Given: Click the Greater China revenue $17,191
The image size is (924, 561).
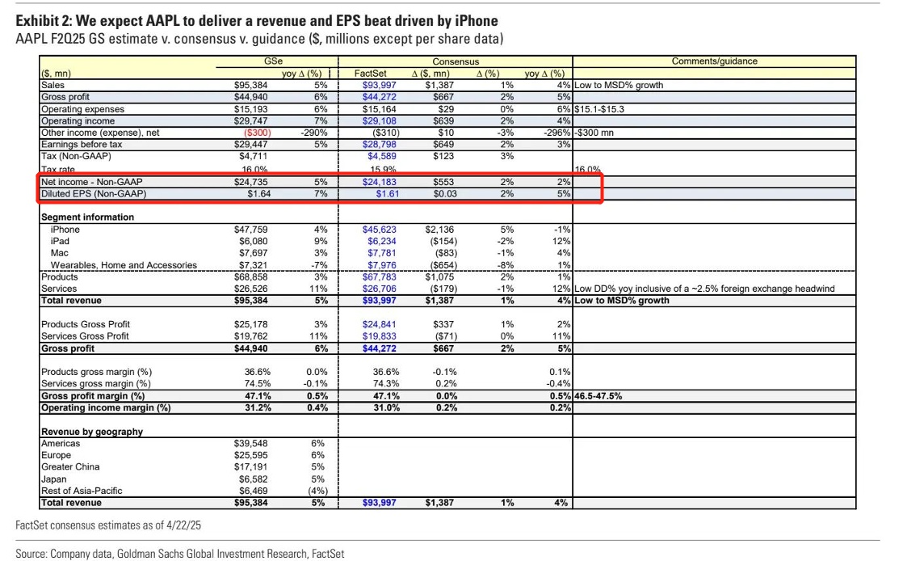Looking at the screenshot, I should pos(250,466).
